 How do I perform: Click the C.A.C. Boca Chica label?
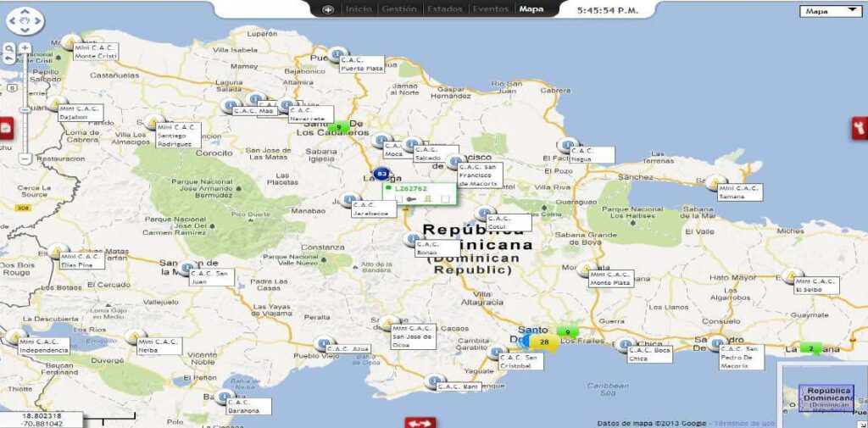(649, 354)
